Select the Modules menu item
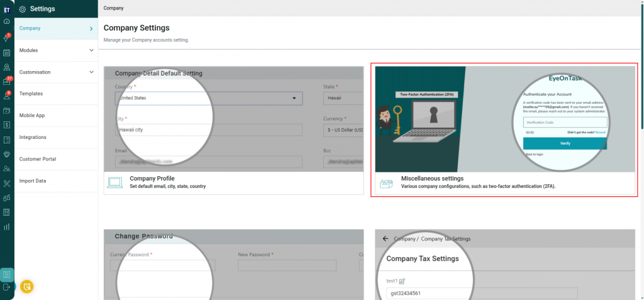644x300 pixels. tap(56, 50)
